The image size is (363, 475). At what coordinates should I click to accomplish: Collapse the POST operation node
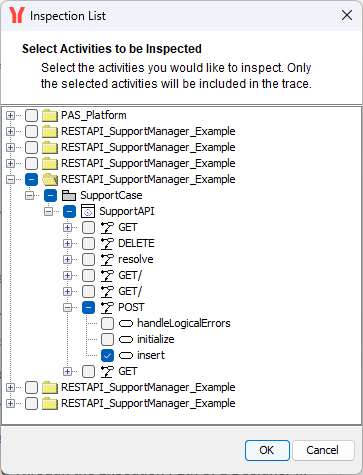pyautogui.click(x=68, y=307)
